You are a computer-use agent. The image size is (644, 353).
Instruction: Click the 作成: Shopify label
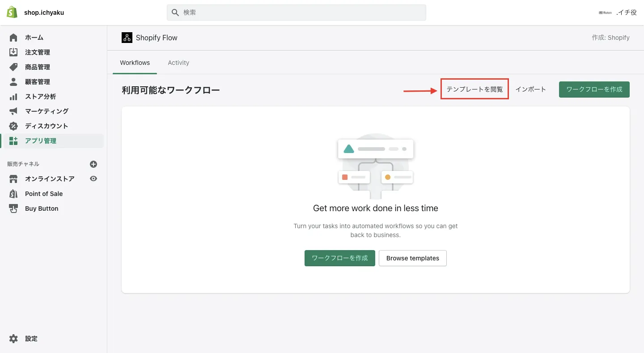[x=611, y=38]
